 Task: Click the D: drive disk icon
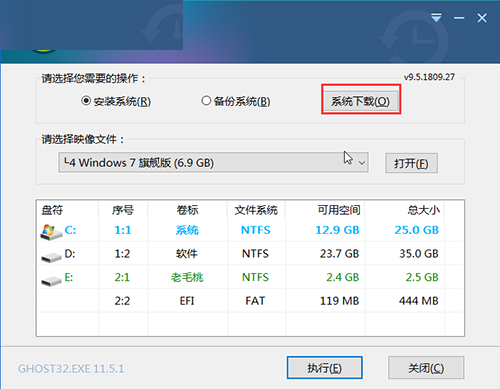(51, 257)
